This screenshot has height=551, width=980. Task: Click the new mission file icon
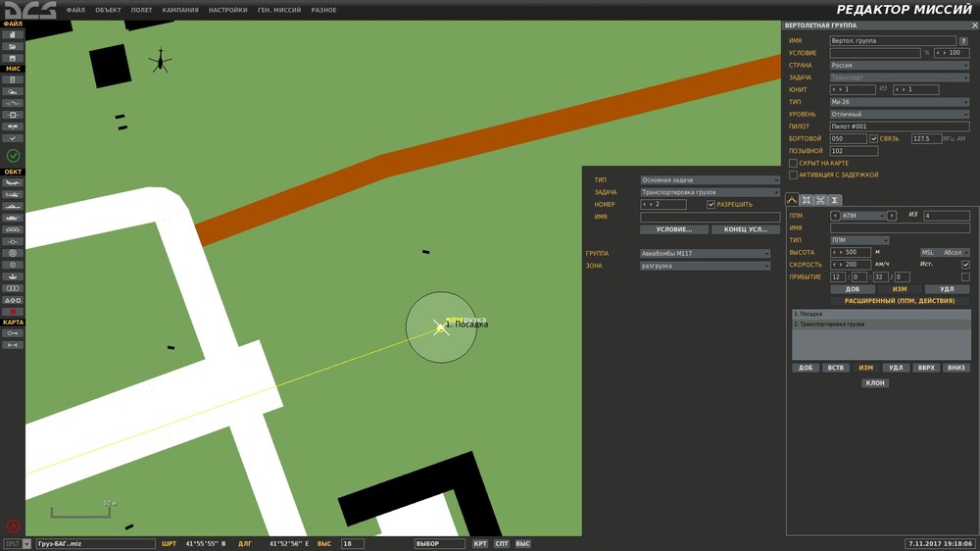[x=13, y=35]
